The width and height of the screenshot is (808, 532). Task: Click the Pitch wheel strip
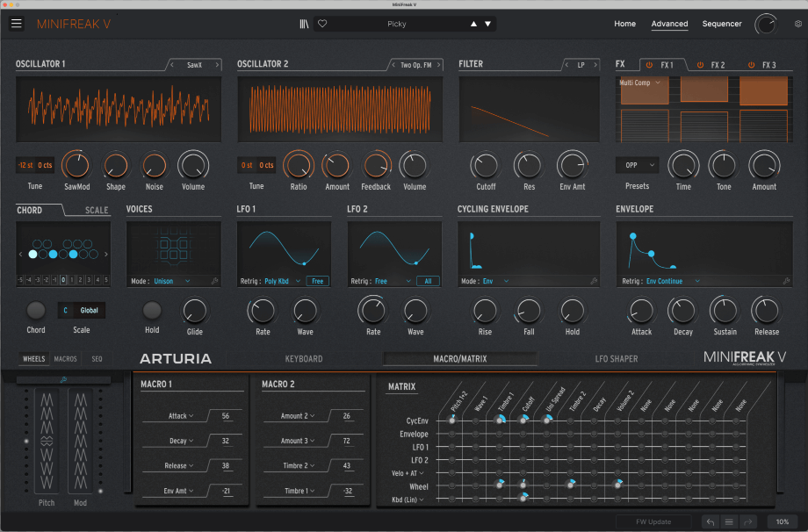pos(47,442)
